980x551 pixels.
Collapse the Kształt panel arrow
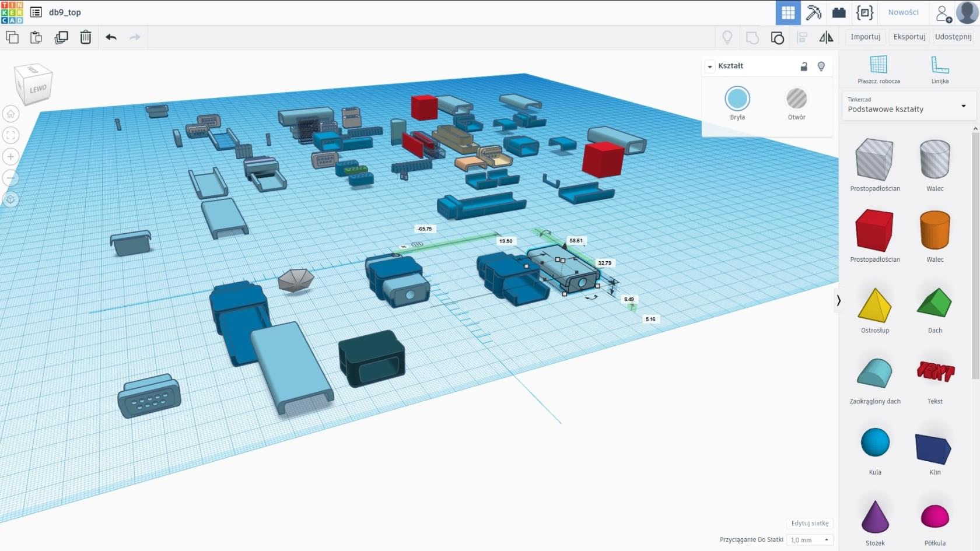tap(710, 66)
